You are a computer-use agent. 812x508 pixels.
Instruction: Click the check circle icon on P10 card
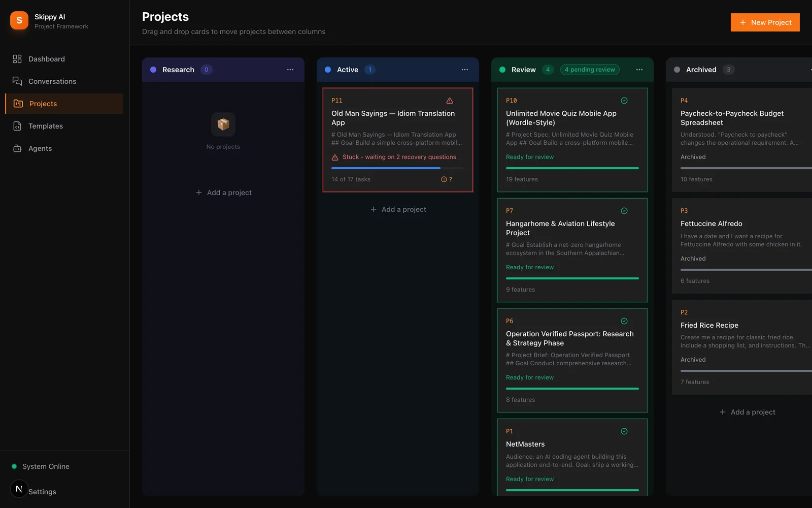[624, 101]
